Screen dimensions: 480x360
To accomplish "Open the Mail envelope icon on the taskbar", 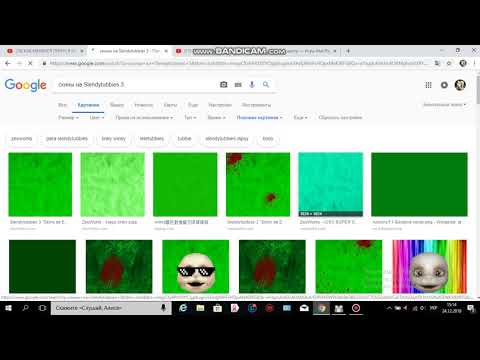I will click(304, 308).
